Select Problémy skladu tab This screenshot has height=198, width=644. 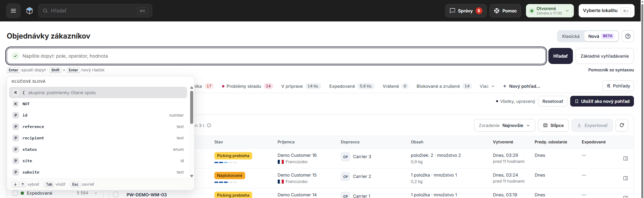(247, 86)
